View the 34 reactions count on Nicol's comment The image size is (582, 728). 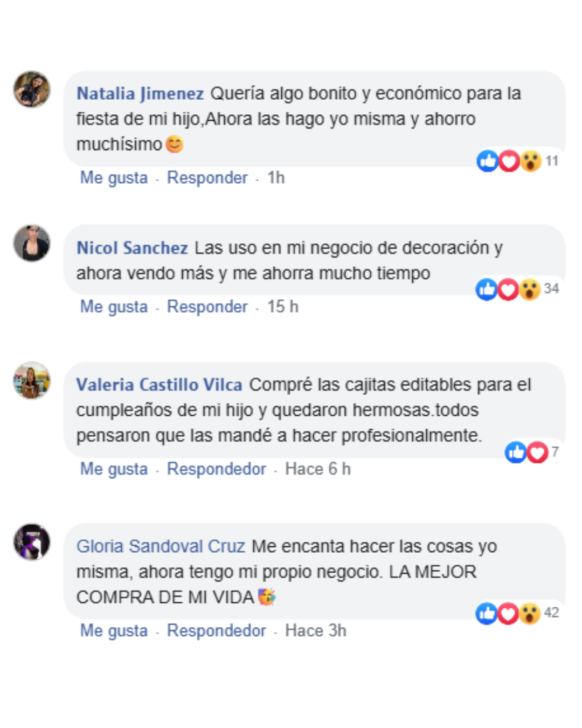coord(551,289)
